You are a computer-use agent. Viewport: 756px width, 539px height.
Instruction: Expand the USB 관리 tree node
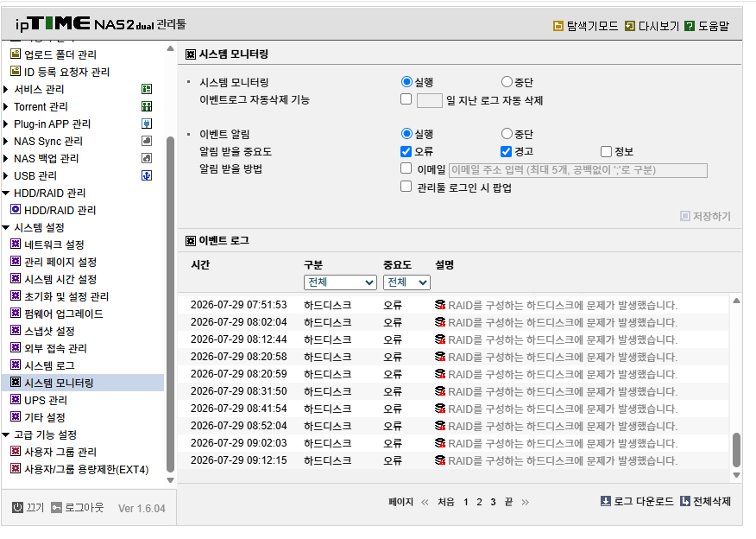6,175
